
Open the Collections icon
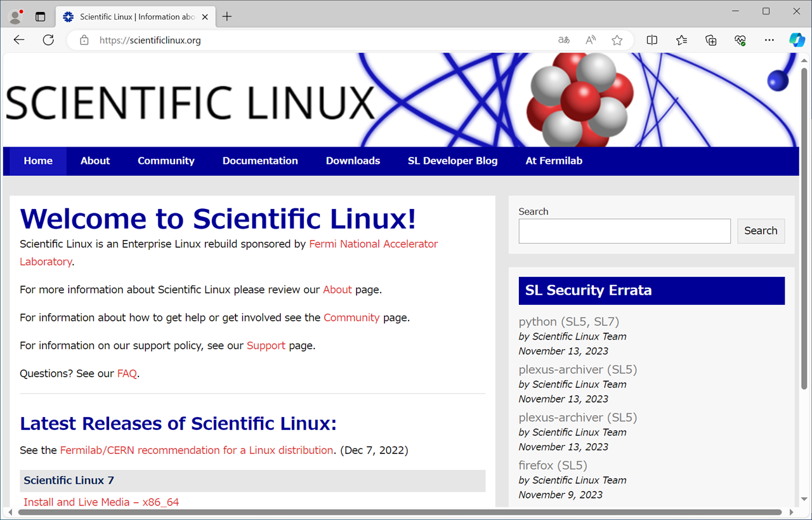[711, 40]
